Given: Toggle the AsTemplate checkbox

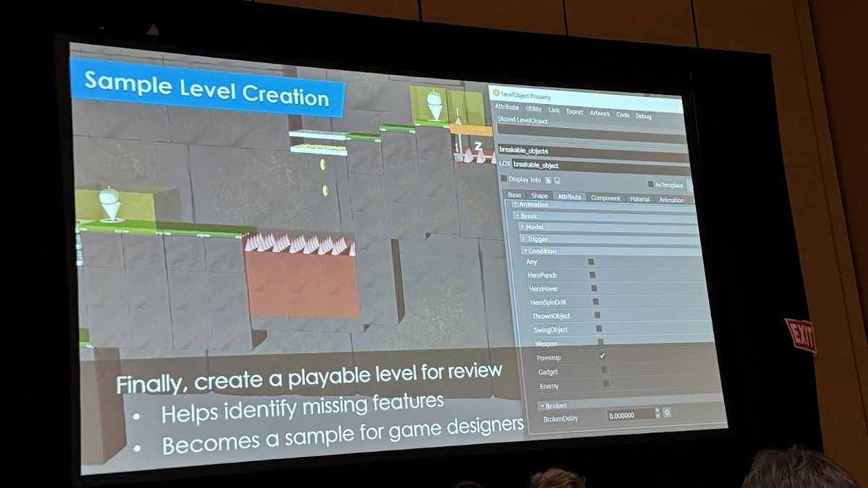Looking at the screenshot, I should click(x=650, y=184).
